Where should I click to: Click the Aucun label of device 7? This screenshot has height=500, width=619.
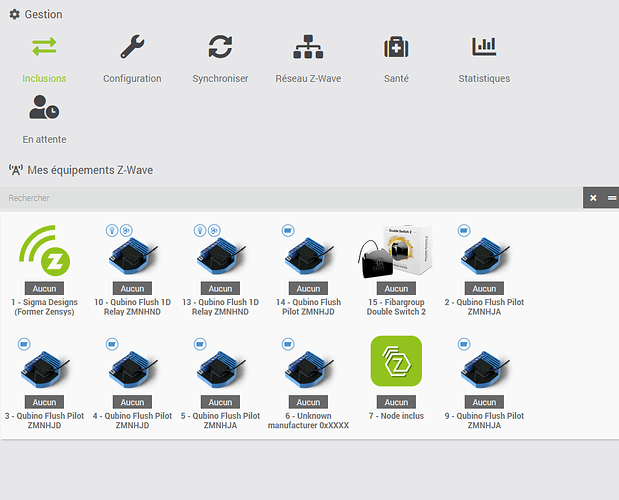point(396,402)
